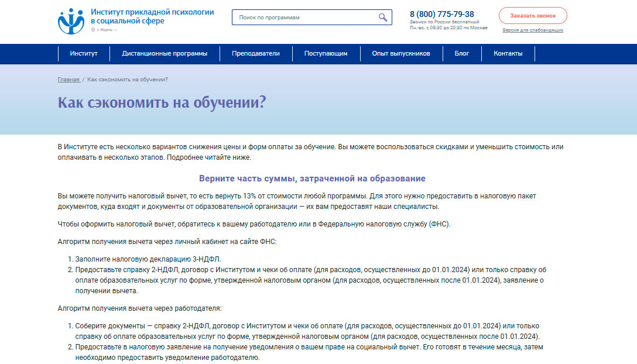Click the search magnifier icon
The height and width of the screenshot is (364, 637).
coord(383,18)
